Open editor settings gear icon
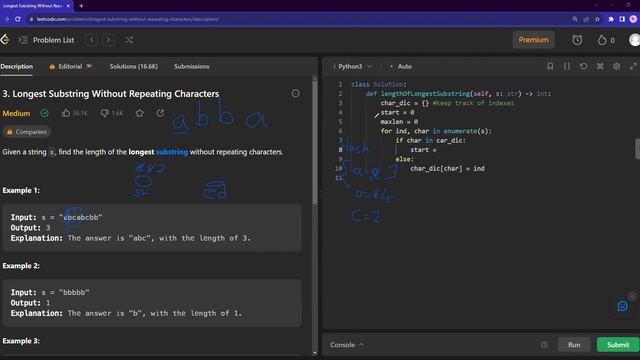 pos(616,66)
